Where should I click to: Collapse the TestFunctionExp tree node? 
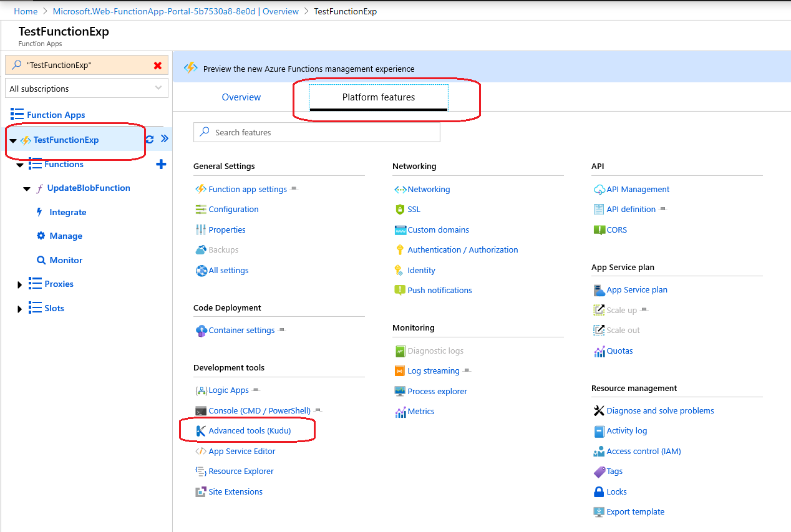click(13, 141)
